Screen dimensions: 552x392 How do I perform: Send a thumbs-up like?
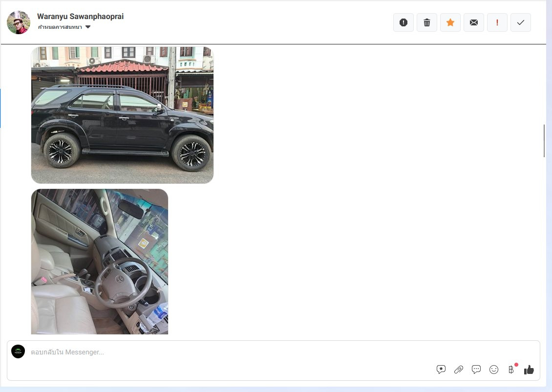coord(529,370)
